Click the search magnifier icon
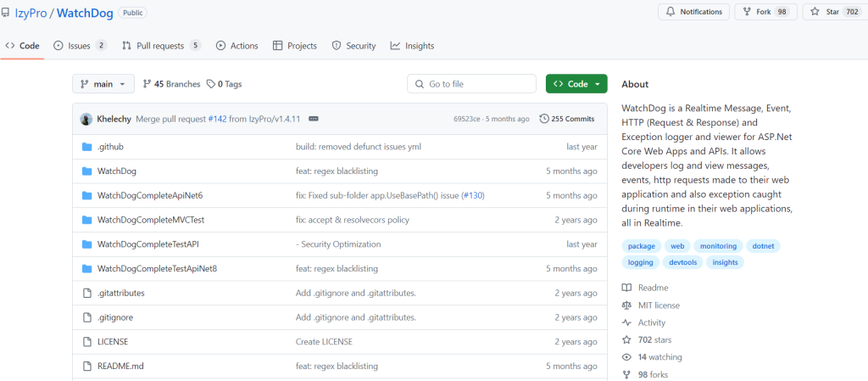The width and height of the screenshot is (868, 381). click(x=419, y=84)
